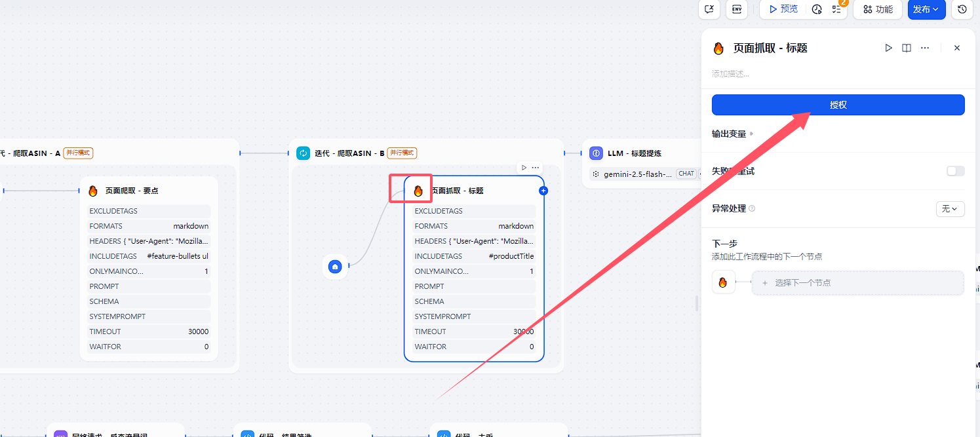Screen dimensions: 980x437
Task: Select the 迭代 - 爬取ASIN - B title
Action: (x=349, y=153)
